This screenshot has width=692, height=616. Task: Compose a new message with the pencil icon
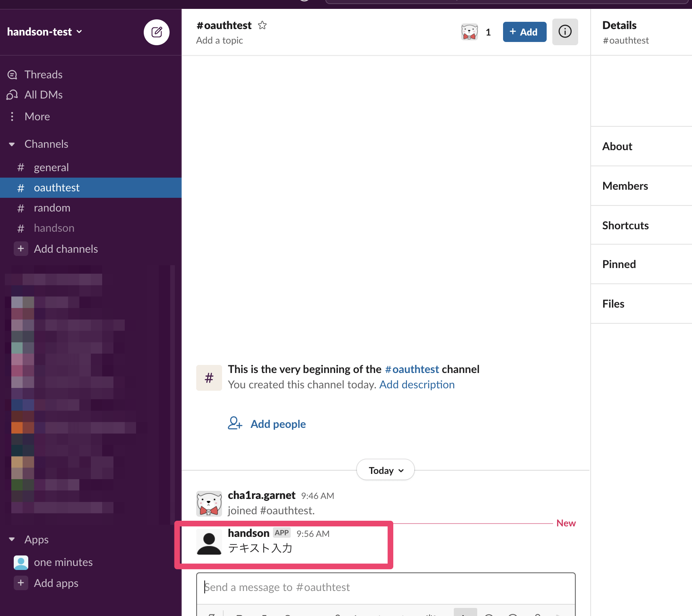(x=157, y=32)
